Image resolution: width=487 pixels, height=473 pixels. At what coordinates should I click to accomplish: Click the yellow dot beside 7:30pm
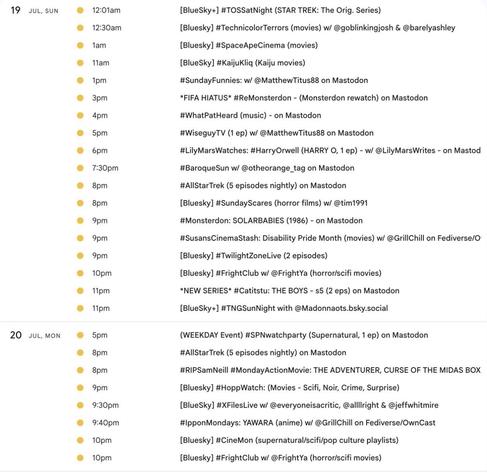(x=80, y=168)
